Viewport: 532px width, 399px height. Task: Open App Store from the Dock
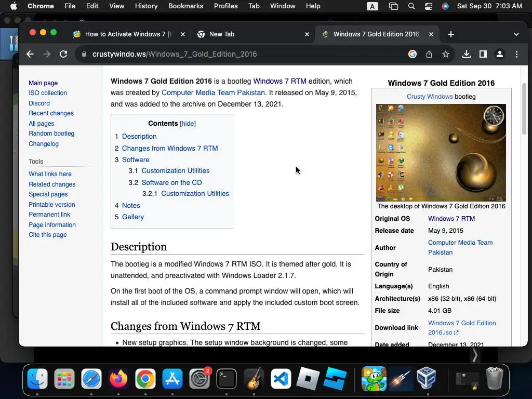172,379
